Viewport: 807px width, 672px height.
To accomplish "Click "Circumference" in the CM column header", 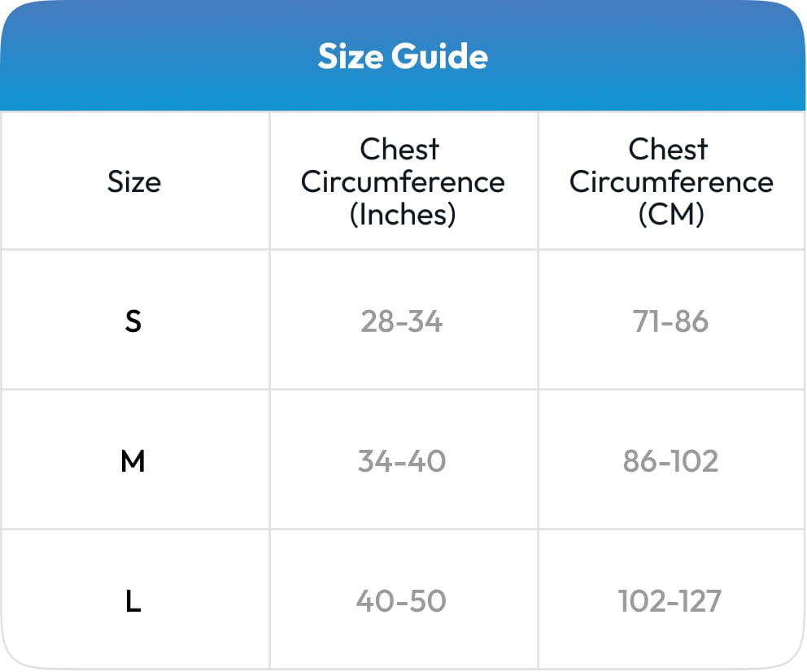I will pos(671,181).
